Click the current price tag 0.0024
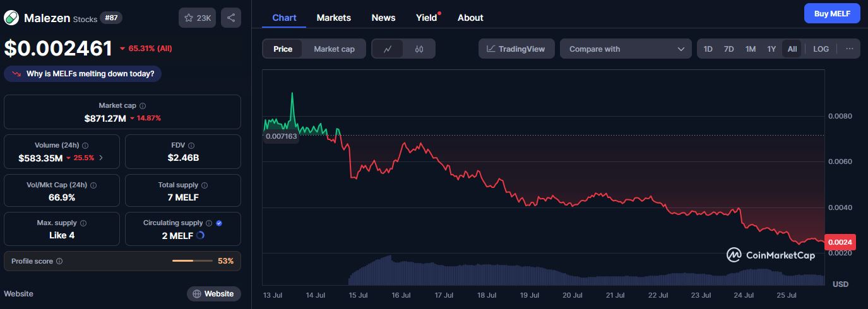 (x=840, y=242)
